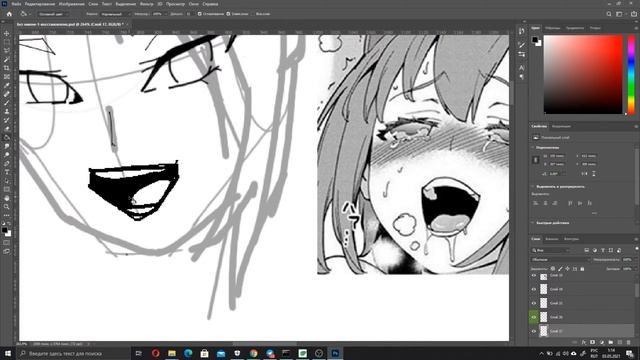Add a layer mask from Layers panel bottom
This screenshot has width=640, height=360.
coord(593,342)
